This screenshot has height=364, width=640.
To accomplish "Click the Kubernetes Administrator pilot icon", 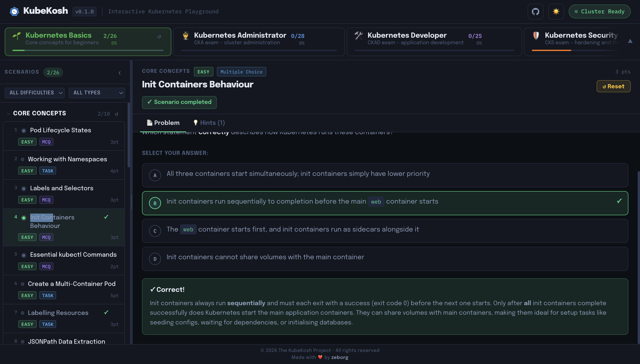I will tap(185, 36).
